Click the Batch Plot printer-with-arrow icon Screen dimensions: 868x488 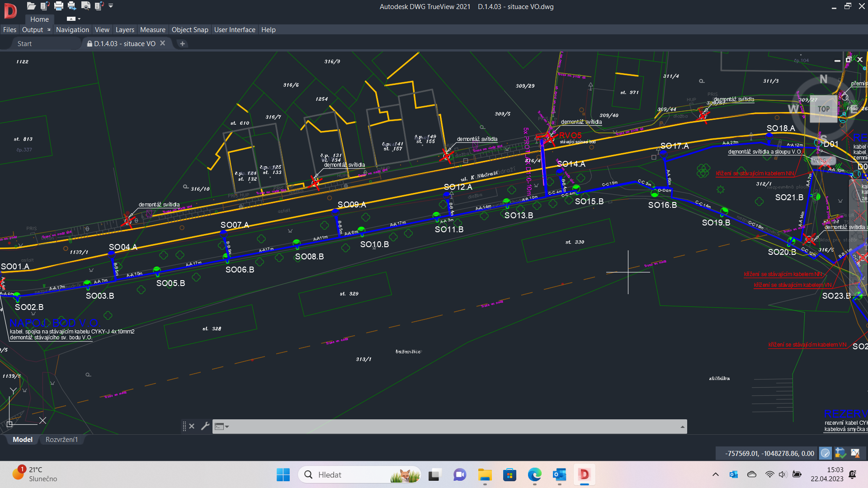coord(72,6)
